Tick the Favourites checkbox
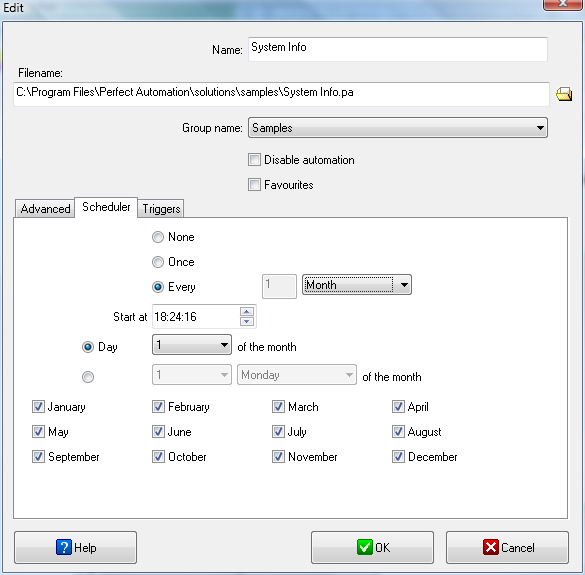 [254, 185]
